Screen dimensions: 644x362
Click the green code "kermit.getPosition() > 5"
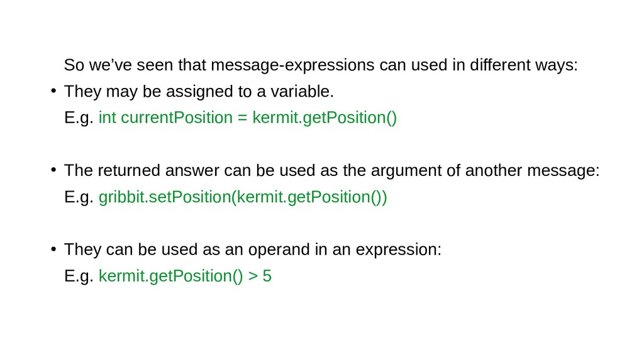(186, 276)
